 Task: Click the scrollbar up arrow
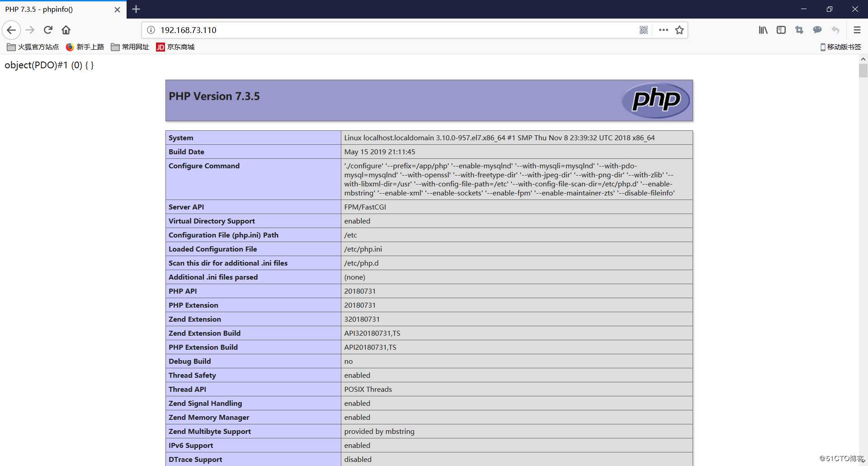(x=863, y=59)
